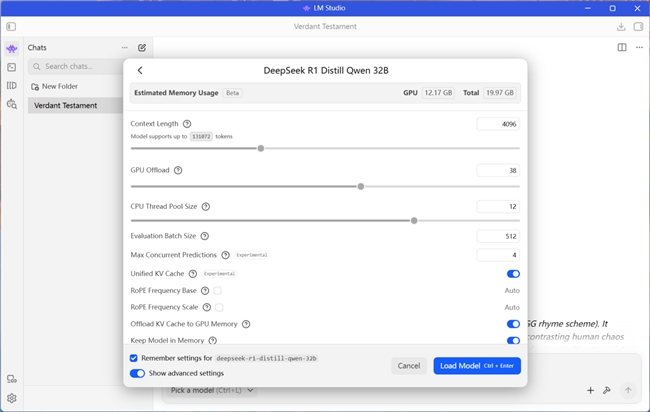Click the GPU Offload slider handle
The image size is (650, 412).
coord(361,186)
